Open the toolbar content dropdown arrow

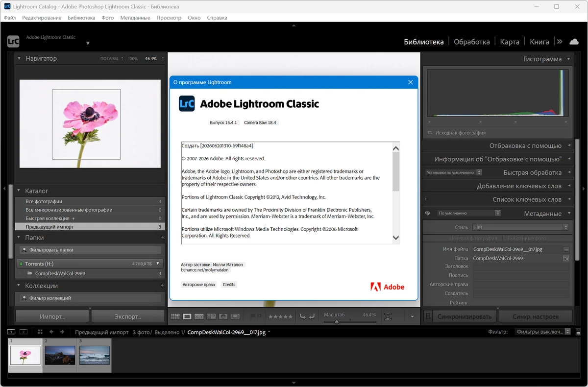[412, 317]
